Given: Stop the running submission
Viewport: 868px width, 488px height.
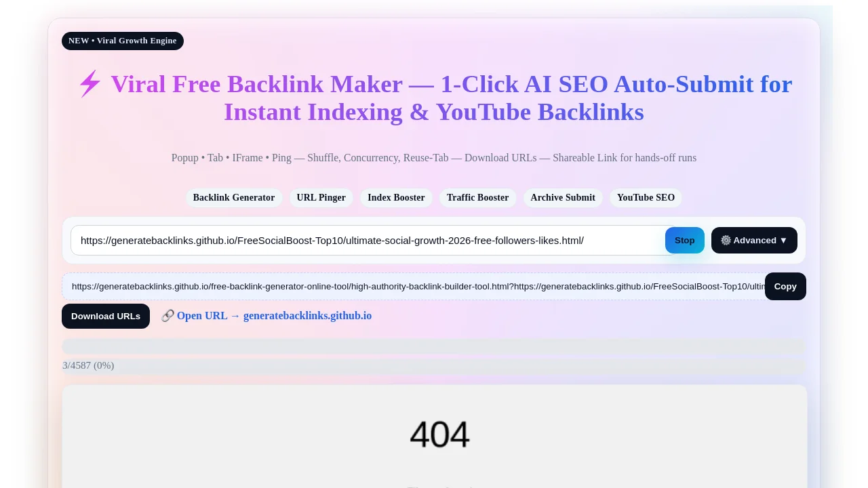Looking at the screenshot, I should click(685, 241).
